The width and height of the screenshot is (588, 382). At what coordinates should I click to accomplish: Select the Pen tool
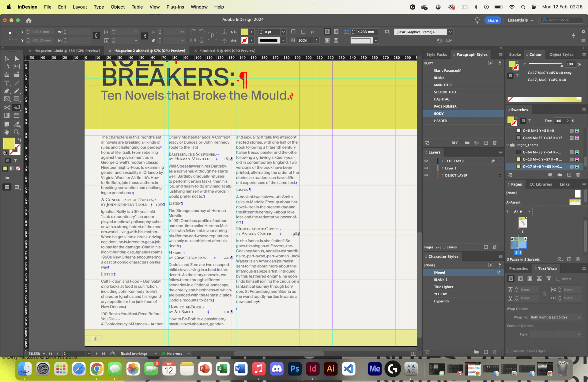[x=7, y=91]
